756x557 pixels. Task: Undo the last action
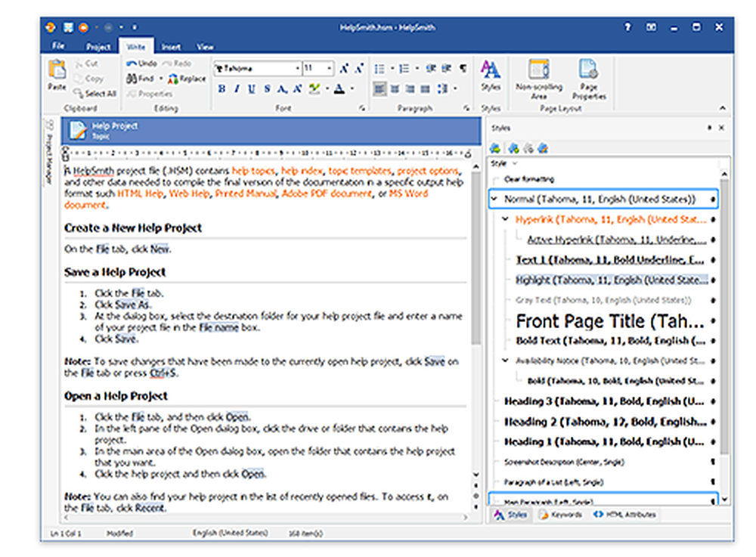[141, 63]
